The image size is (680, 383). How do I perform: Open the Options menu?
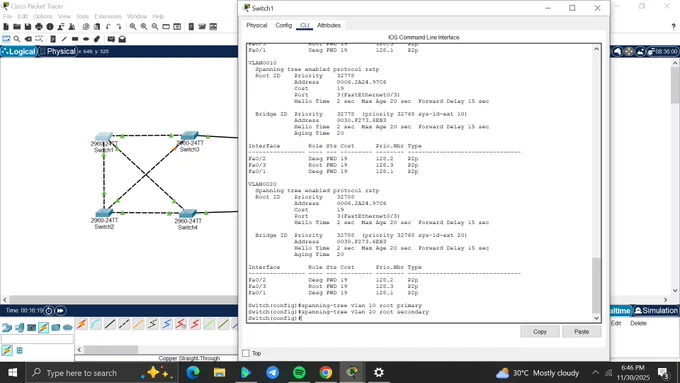coord(42,16)
